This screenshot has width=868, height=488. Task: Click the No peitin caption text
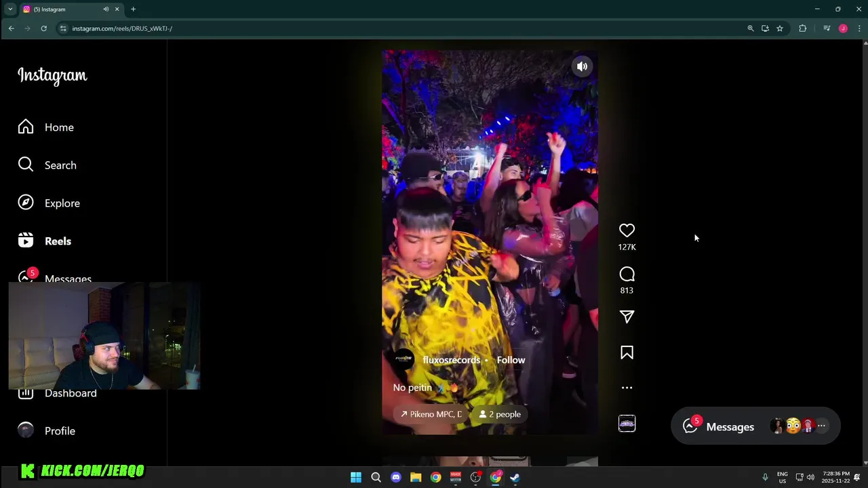pyautogui.click(x=412, y=388)
